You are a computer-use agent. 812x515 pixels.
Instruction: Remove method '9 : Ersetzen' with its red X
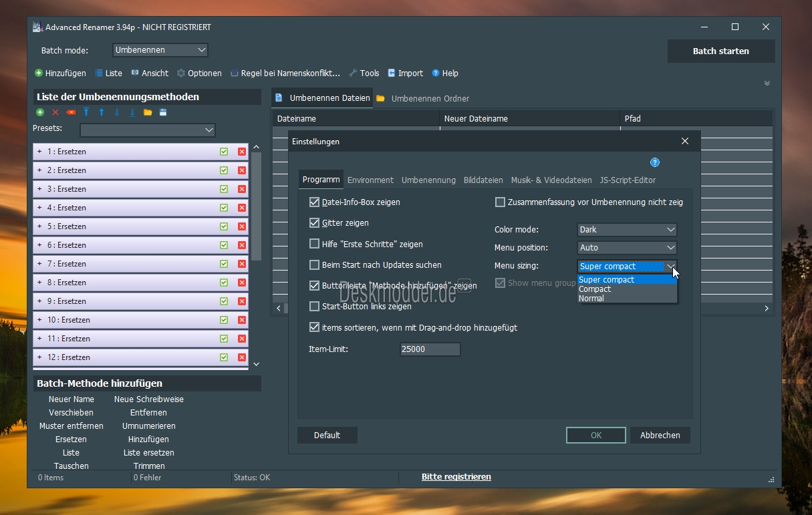click(242, 301)
